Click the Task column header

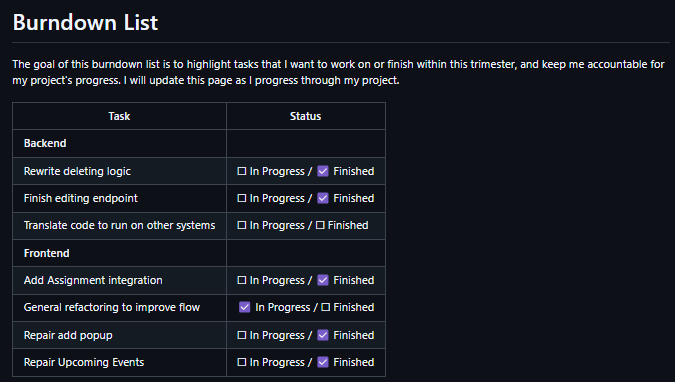(119, 116)
